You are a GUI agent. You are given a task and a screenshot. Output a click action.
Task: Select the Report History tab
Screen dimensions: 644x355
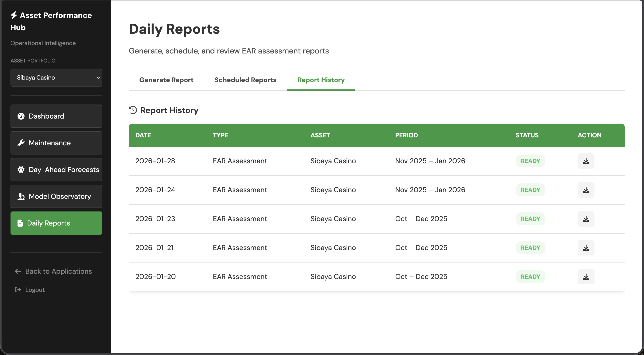point(321,80)
